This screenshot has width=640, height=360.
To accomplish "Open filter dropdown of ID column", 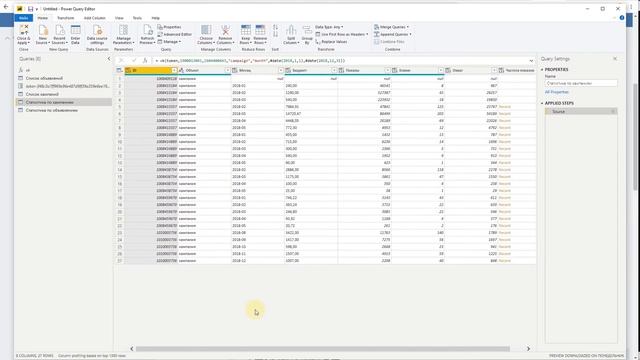I will click(174, 70).
